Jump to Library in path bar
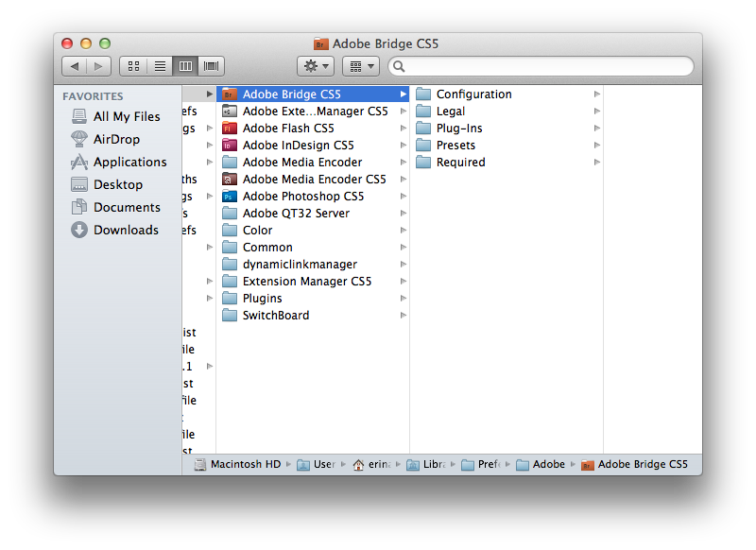The width and height of the screenshot is (756, 550). click(426, 464)
